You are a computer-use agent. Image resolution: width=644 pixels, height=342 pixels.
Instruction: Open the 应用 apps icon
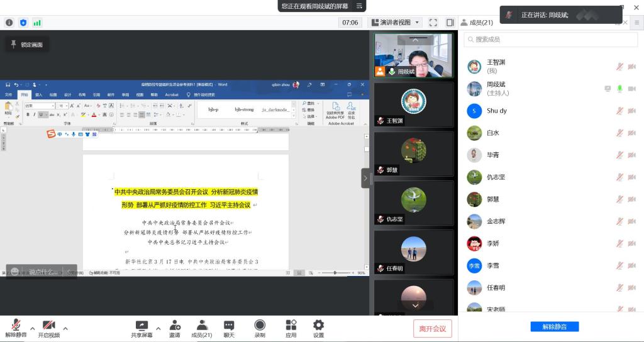coord(291,329)
